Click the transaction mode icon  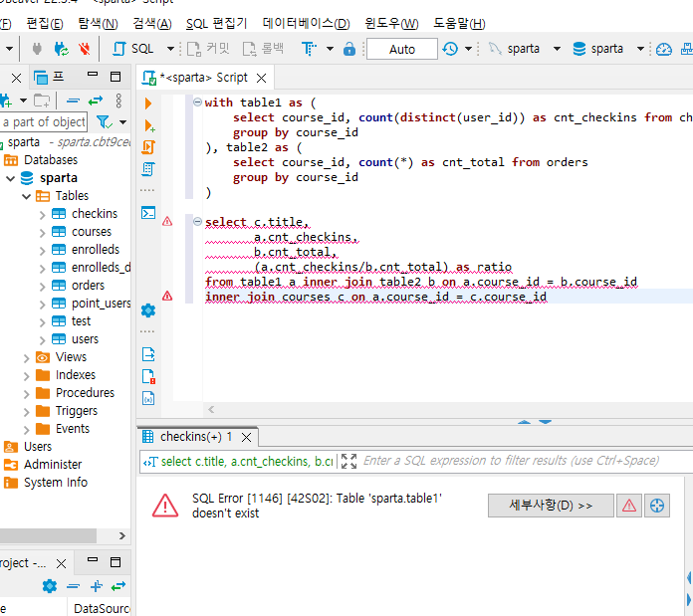309,49
